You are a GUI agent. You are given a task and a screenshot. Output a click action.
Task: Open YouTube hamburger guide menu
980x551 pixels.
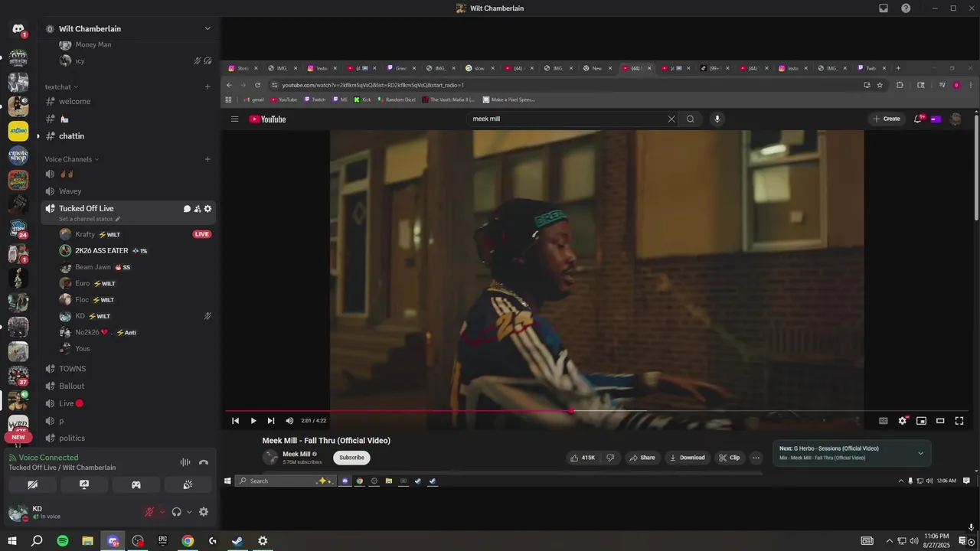[x=235, y=119]
